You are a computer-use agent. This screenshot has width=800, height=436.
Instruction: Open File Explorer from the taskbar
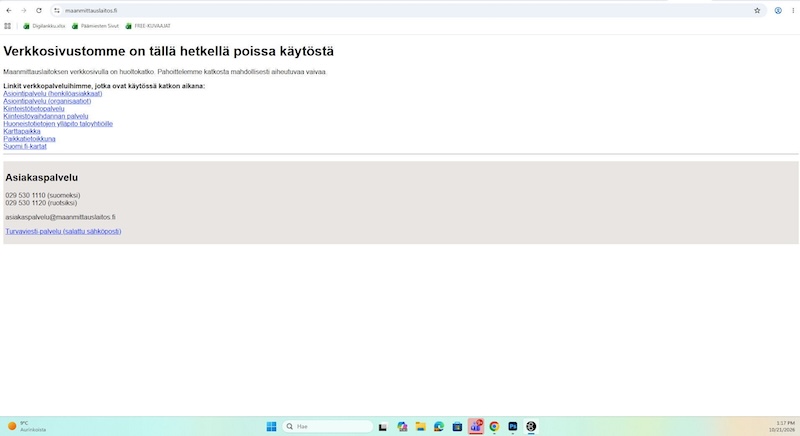[x=420, y=426]
